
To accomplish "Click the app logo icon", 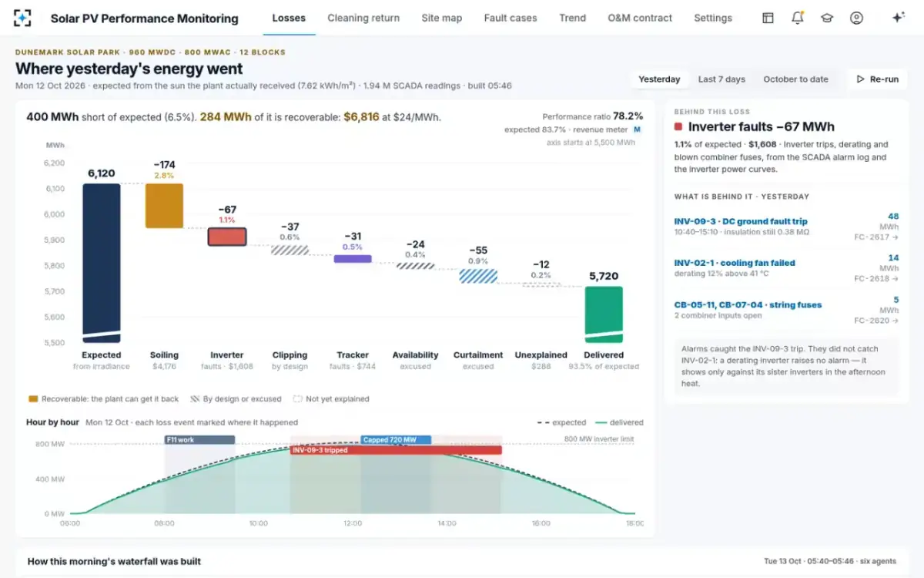I will 23,18.
